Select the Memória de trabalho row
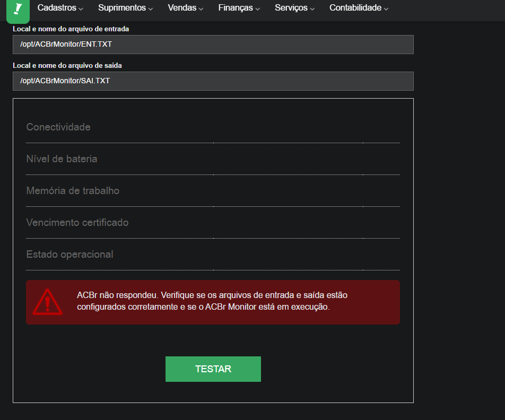 pos(213,191)
